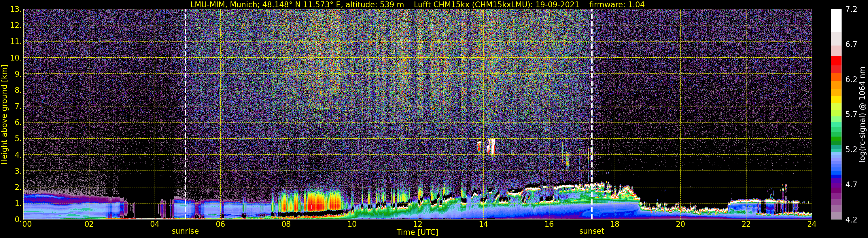Click the time-axis tick label "24"
The image size is (868, 238).
click(812, 224)
